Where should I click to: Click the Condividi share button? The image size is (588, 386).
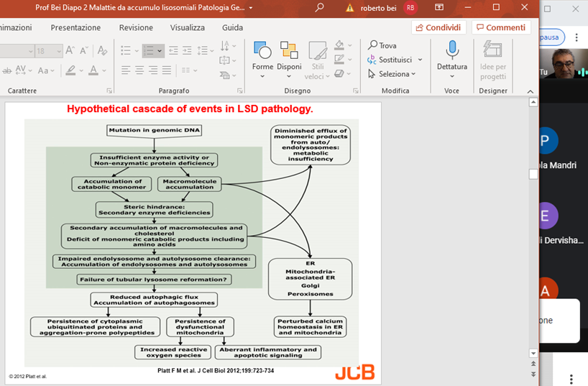[438, 27]
